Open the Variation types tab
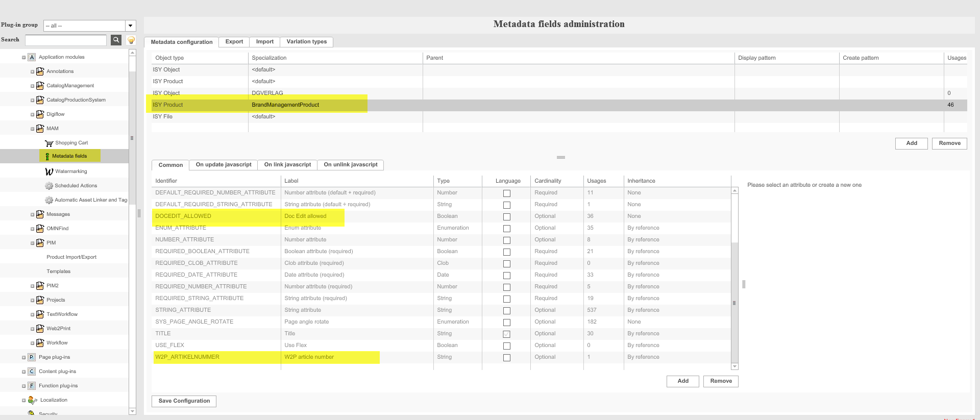Viewport: 980px width, 420px height. pos(307,42)
